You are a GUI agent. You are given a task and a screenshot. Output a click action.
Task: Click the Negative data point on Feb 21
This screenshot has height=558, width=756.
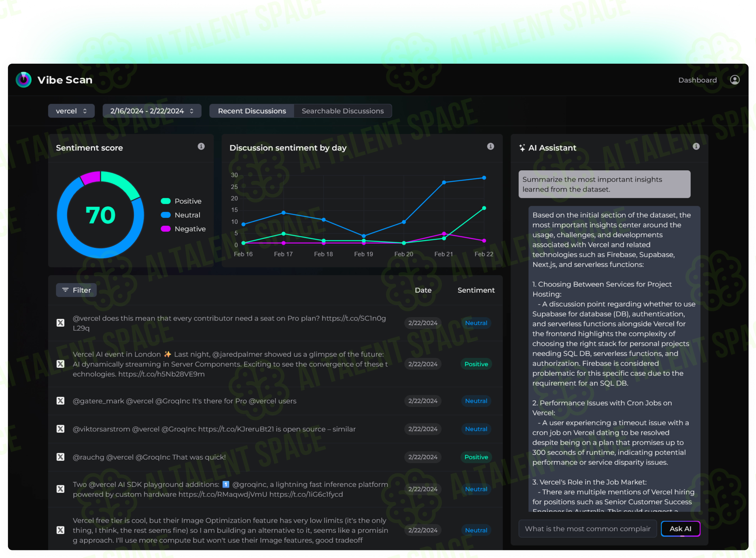coord(444,234)
